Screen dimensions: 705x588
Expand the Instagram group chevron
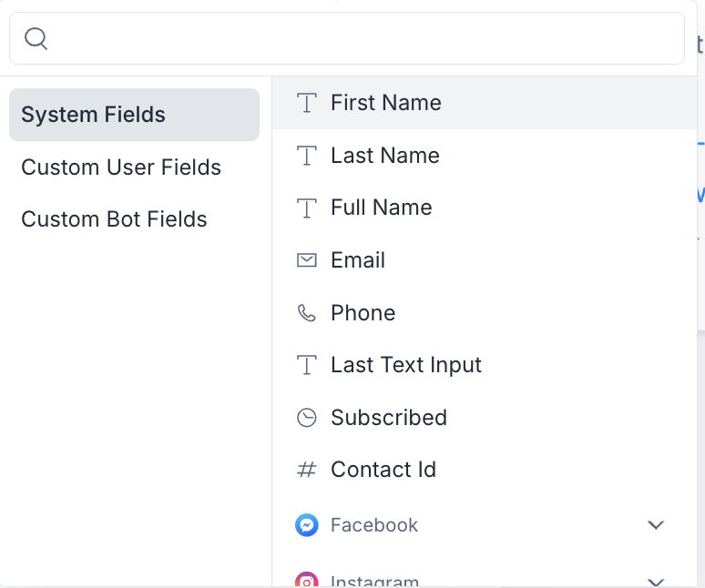point(656,581)
